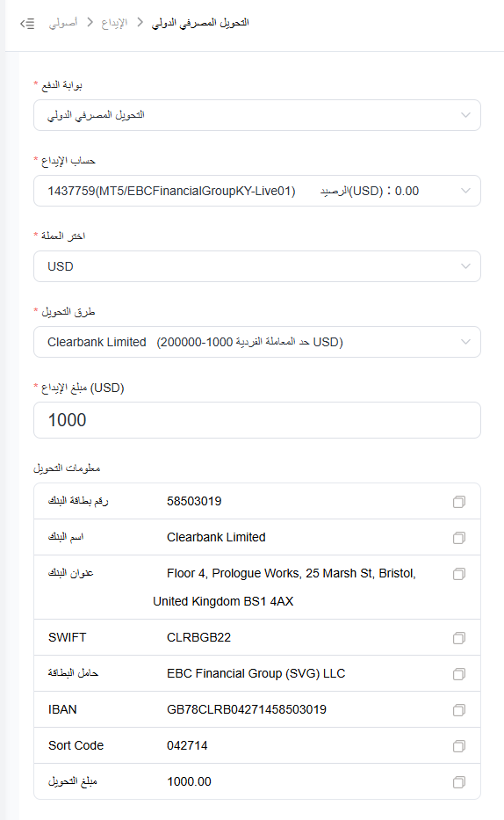The height and width of the screenshot is (820, 504).
Task: Select the IBAN value text
Action: click(247, 709)
